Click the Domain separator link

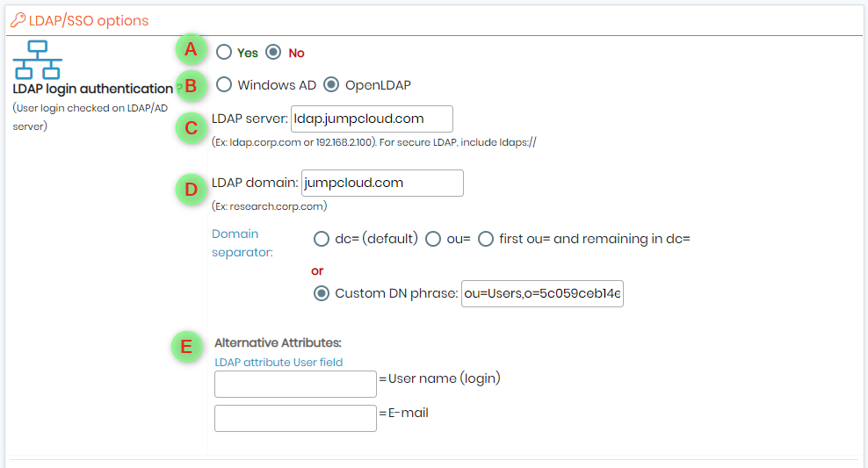(242, 243)
